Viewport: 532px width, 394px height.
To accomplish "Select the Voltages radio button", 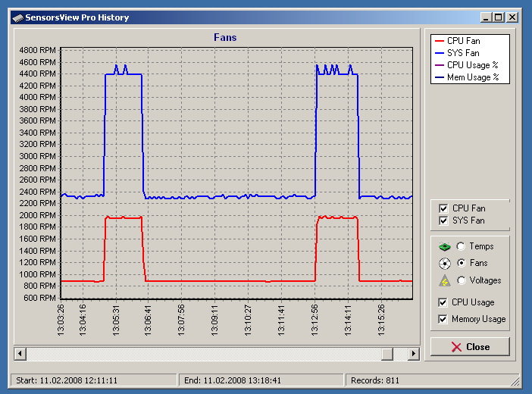I will [461, 280].
